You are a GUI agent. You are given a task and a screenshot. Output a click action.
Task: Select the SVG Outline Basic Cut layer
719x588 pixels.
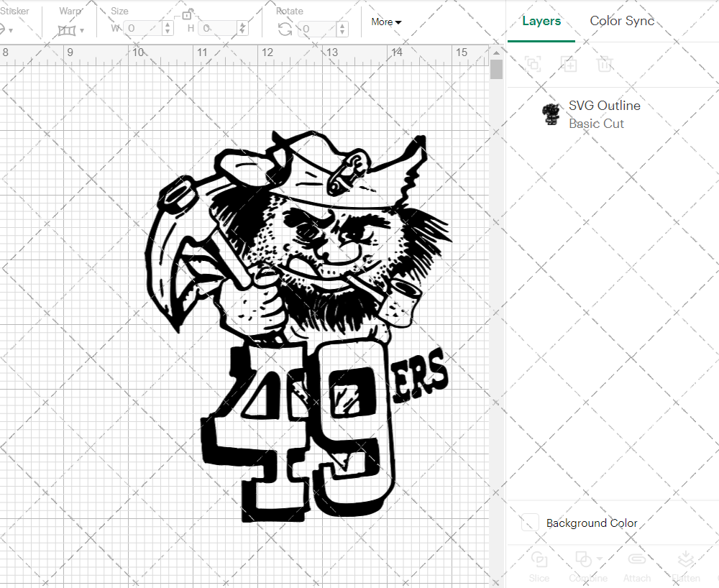[604, 114]
